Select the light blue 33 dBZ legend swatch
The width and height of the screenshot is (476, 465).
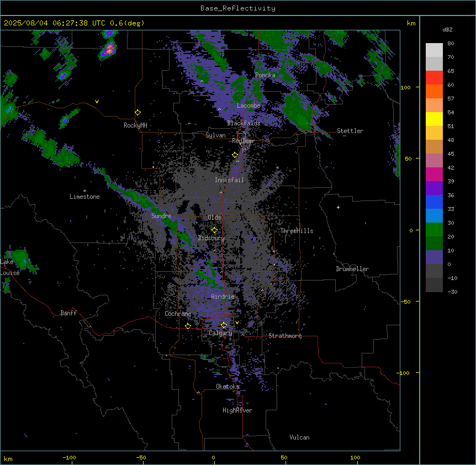[434, 216]
